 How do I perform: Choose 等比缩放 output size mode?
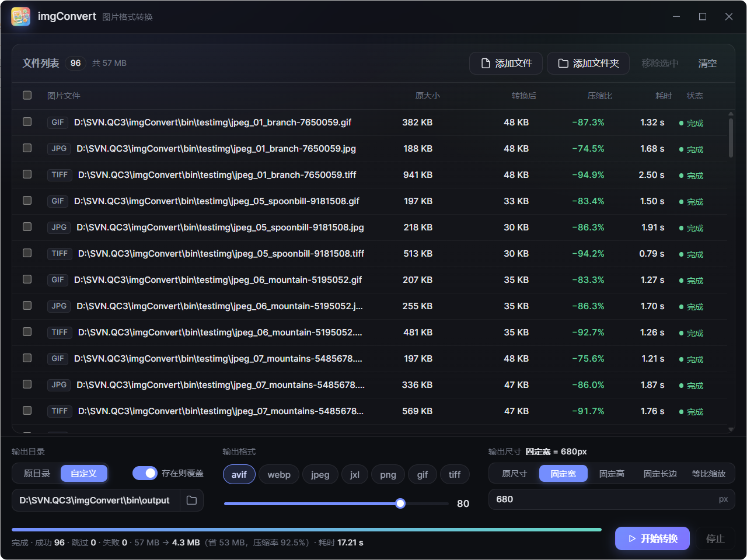click(x=708, y=474)
